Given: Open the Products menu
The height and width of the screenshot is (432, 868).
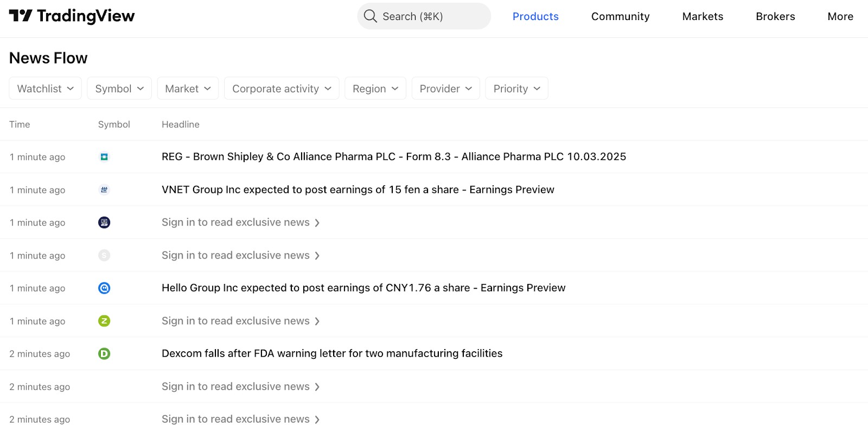Looking at the screenshot, I should click(535, 16).
